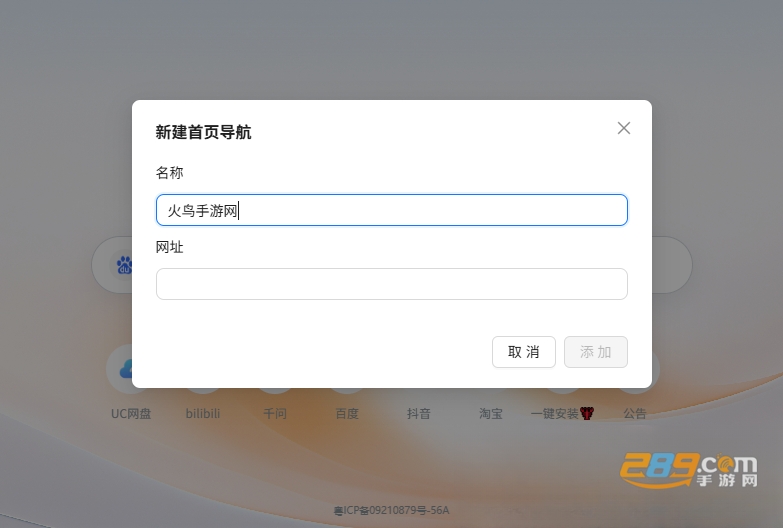
Task: Click the 添加 button
Action: 596,352
